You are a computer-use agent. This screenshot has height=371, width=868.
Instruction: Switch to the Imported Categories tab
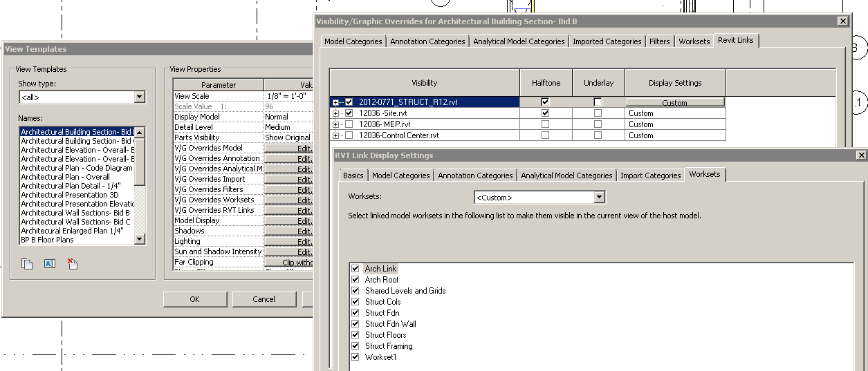(607, 41)
